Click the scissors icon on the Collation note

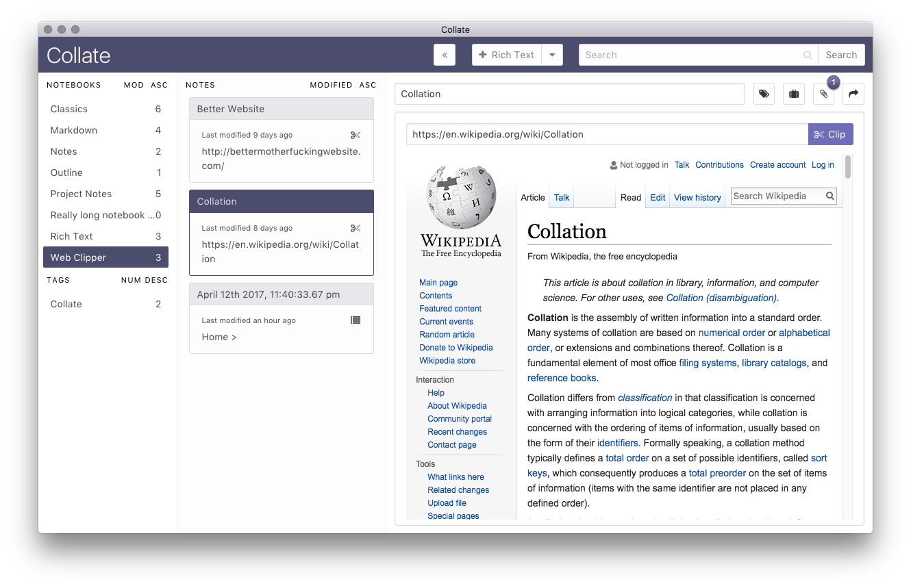[355, 228]
